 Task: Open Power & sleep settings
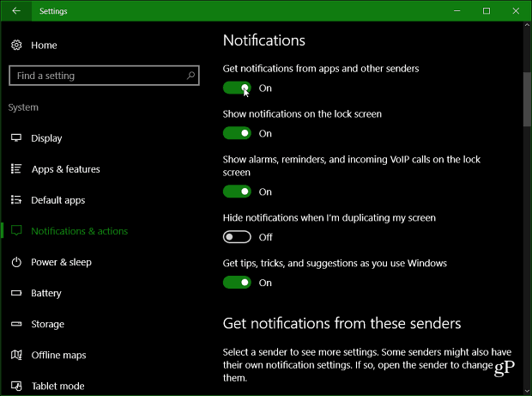click(61, 262)
